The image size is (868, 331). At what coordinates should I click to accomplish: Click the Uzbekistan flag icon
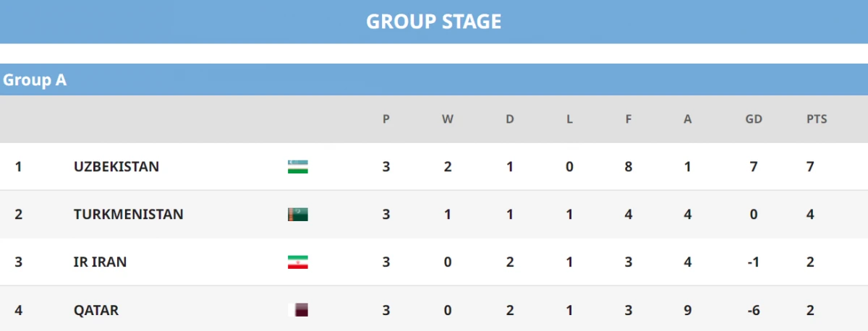[297, 167]
